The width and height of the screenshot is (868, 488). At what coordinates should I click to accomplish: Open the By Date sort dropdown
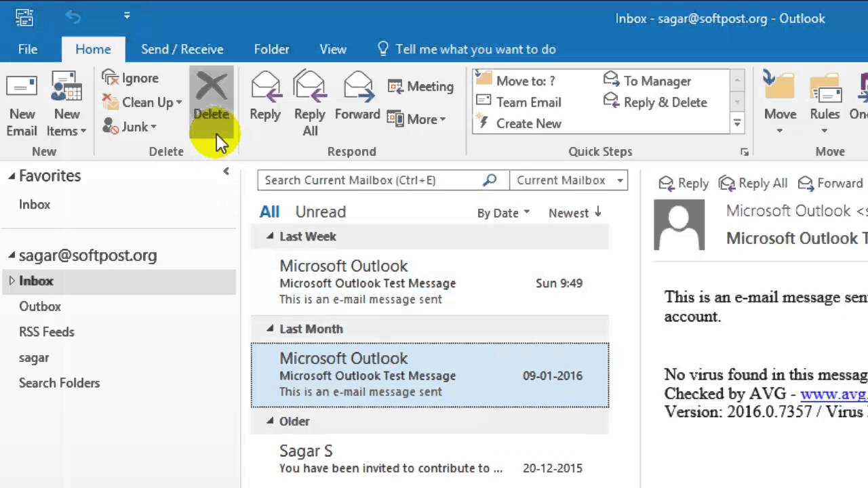[x=503, y=213]
